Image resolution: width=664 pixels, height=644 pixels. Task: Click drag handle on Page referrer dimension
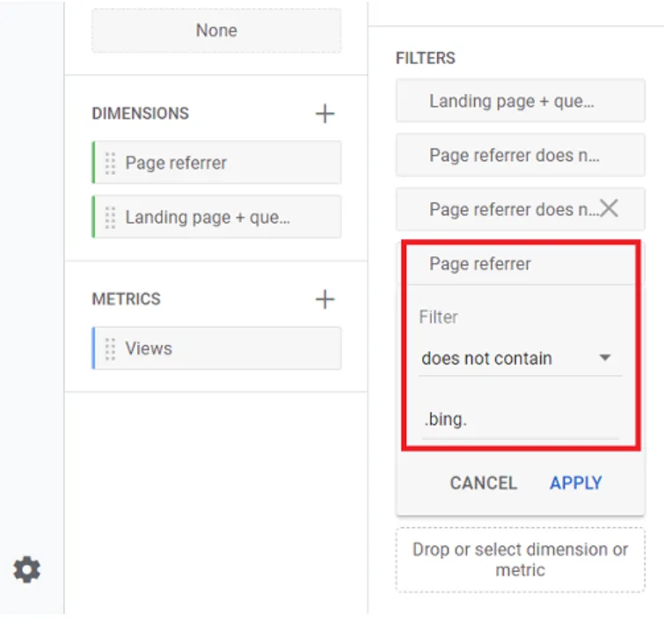[111, 163]
